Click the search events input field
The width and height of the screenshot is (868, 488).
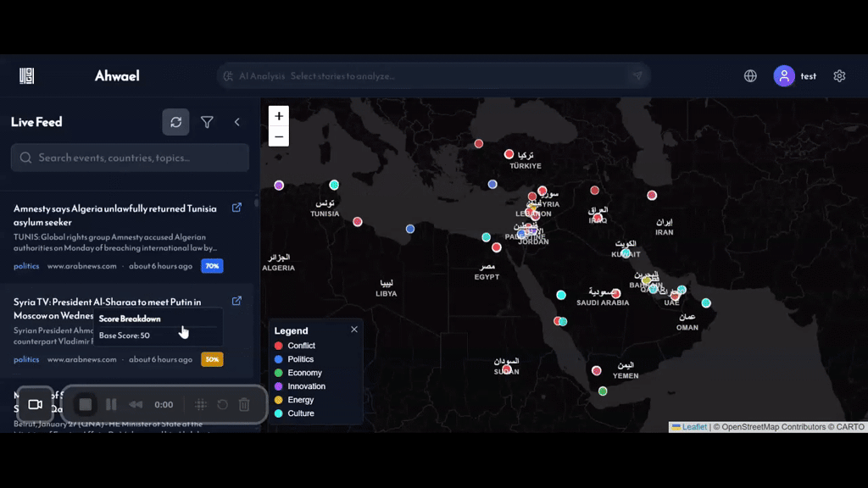[130, 158]
